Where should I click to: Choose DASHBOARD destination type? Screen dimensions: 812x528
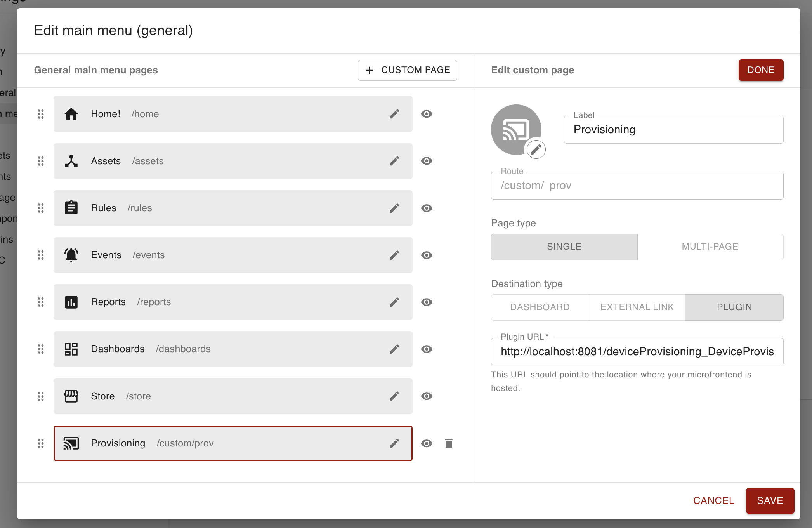tap(540, 307)
